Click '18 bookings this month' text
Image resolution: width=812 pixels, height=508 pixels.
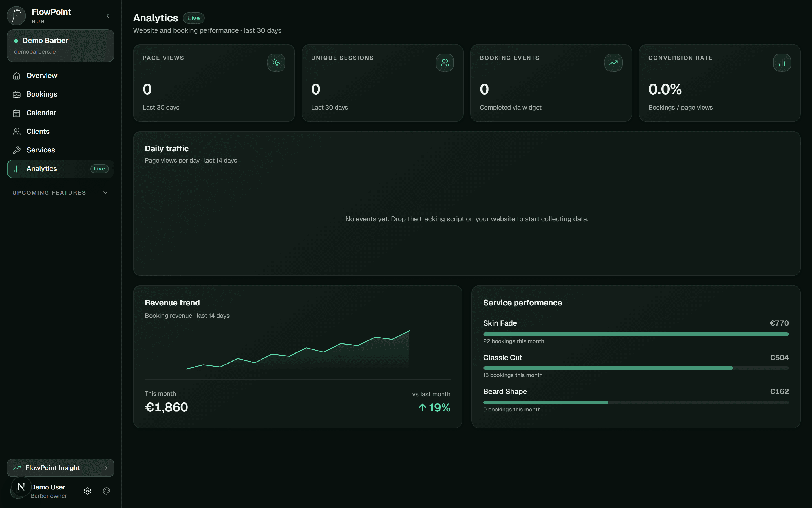513,375
